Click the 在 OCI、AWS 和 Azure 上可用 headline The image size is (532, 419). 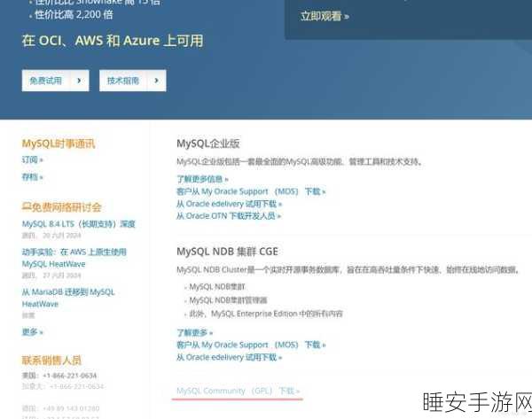(x=113, y=41)
